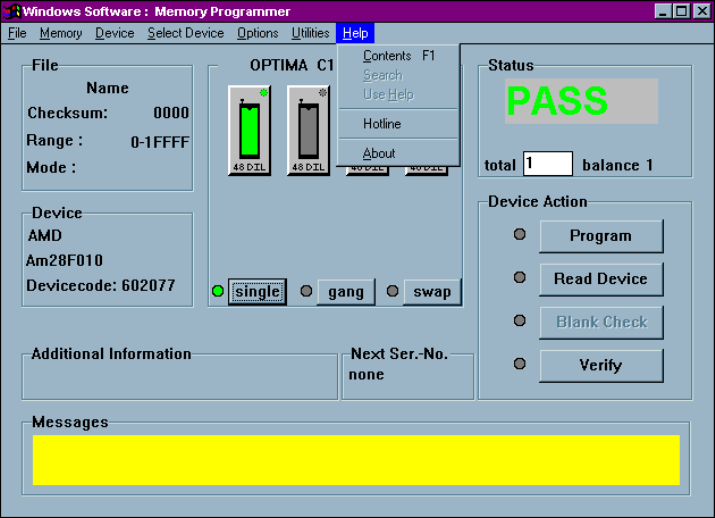Minimize the Memory Programmer window
The height and width of the screenshot is (518, 715).
coord(663,11)
